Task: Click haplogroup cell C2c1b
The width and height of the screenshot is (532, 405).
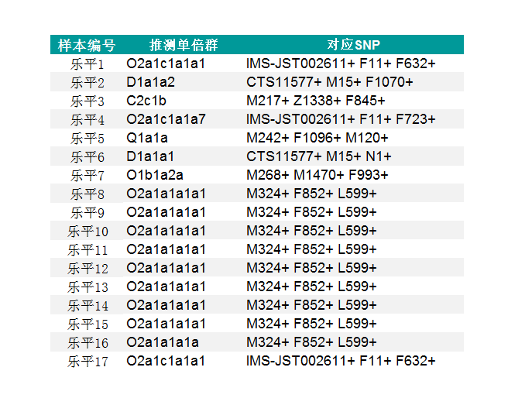Action: pos(146,101)
